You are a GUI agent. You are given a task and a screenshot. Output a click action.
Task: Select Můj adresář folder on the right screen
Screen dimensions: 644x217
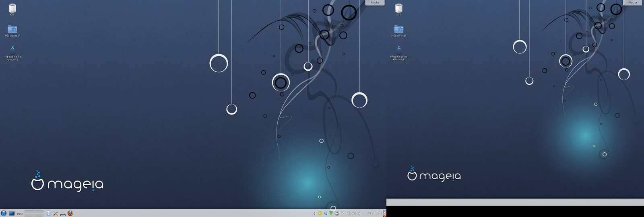[x=399, y=31]
